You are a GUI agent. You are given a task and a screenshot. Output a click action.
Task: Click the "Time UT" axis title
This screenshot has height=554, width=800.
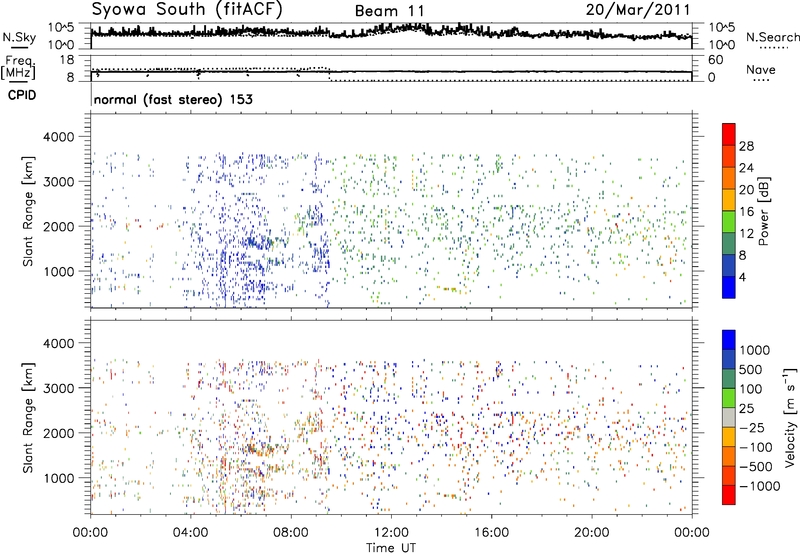tap(391, 548)
